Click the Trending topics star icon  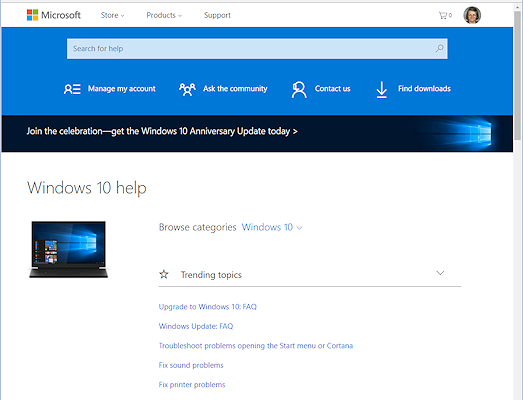(164, 274)
